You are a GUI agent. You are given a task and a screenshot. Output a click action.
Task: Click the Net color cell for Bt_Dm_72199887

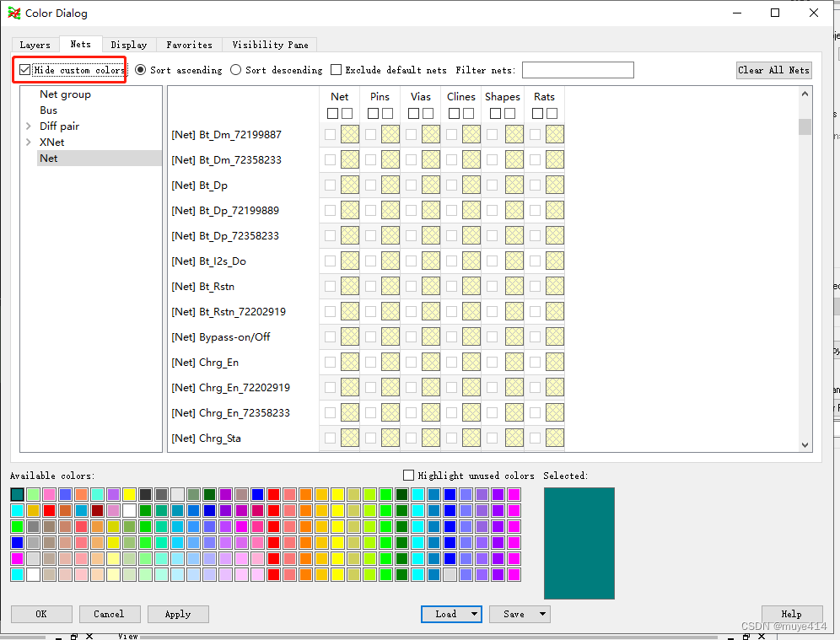[x=349, y=134]
